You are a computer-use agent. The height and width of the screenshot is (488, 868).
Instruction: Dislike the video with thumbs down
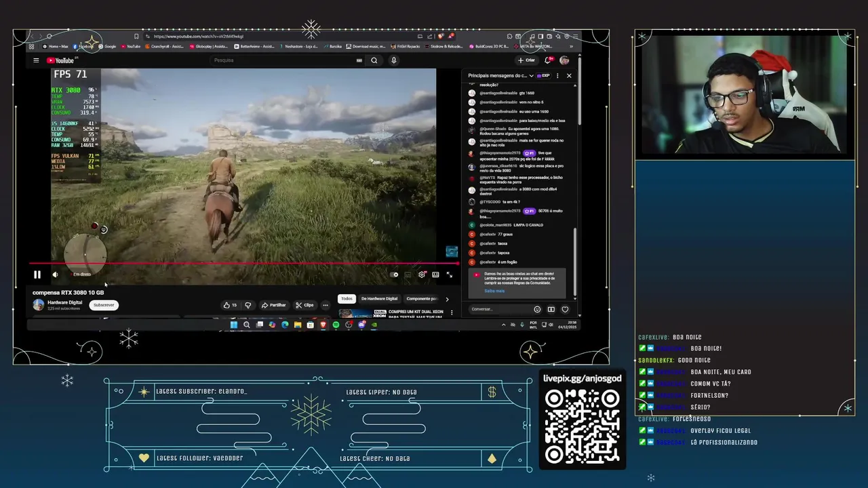click(x=248, y=305)
